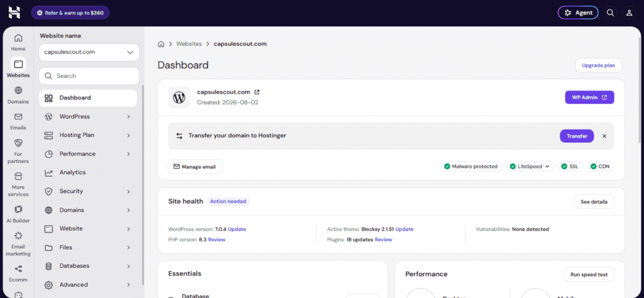Click the Created: 2026-08-02 text
This screenshot has width=644, height=298.
[x=228, y=102]
